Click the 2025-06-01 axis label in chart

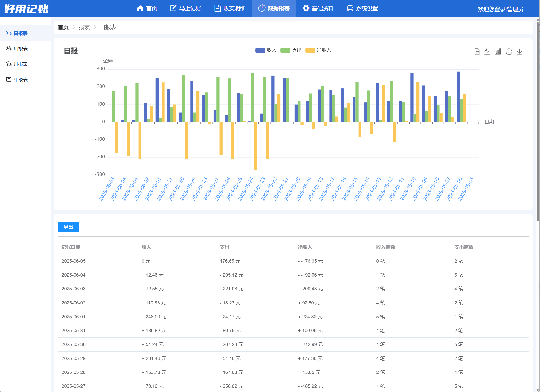click(x=153, y=189)
